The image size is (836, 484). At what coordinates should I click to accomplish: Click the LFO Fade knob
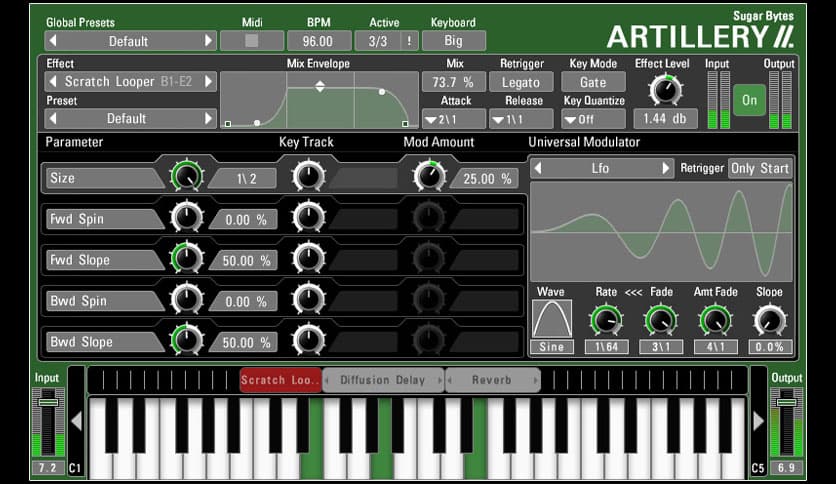pos(661,320)
